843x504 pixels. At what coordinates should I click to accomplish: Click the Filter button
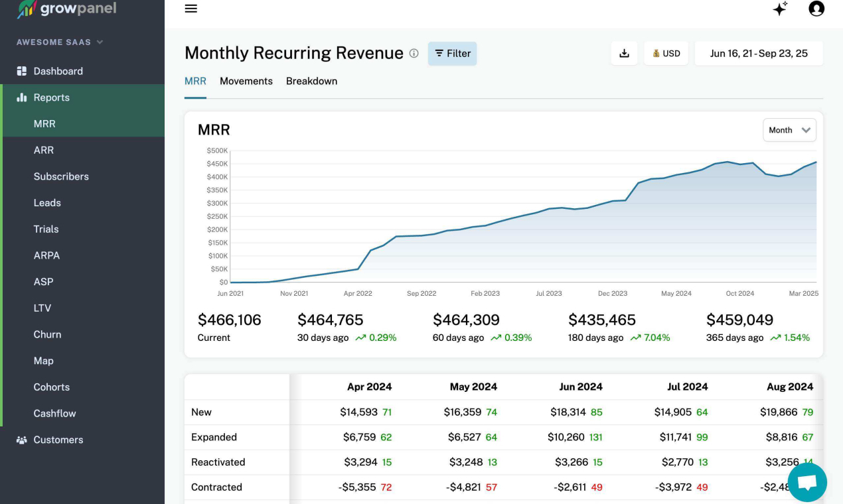(x=452, y=54)
